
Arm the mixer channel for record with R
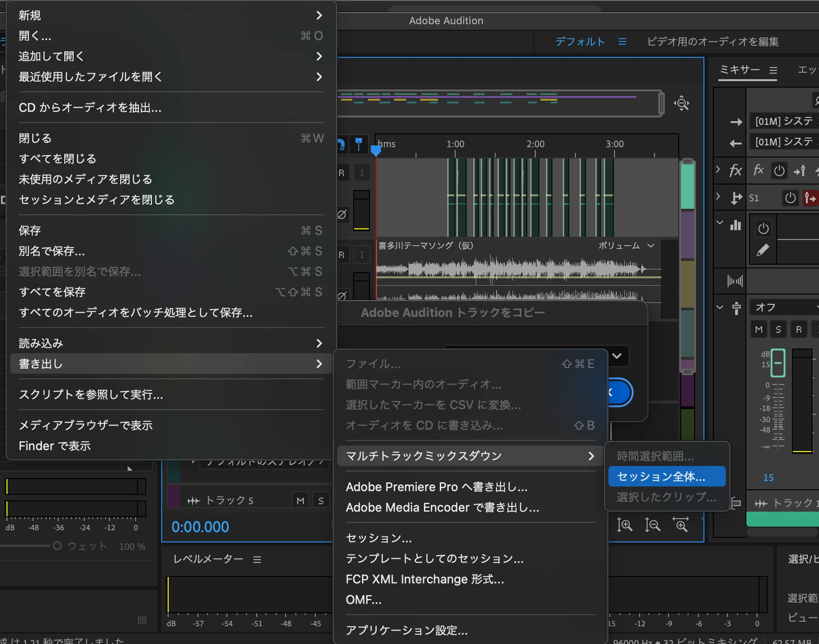[x=799, y=329]
